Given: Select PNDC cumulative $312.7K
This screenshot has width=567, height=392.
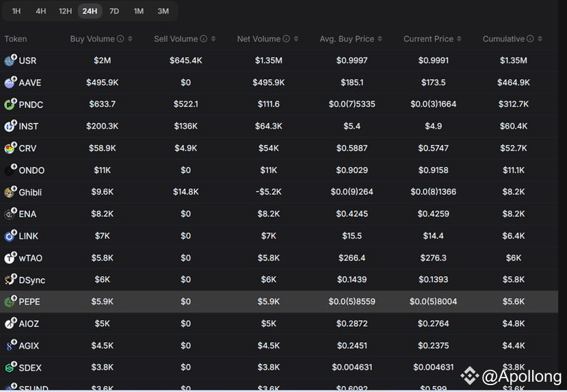Looking at the screenshot, I should 514,104.
